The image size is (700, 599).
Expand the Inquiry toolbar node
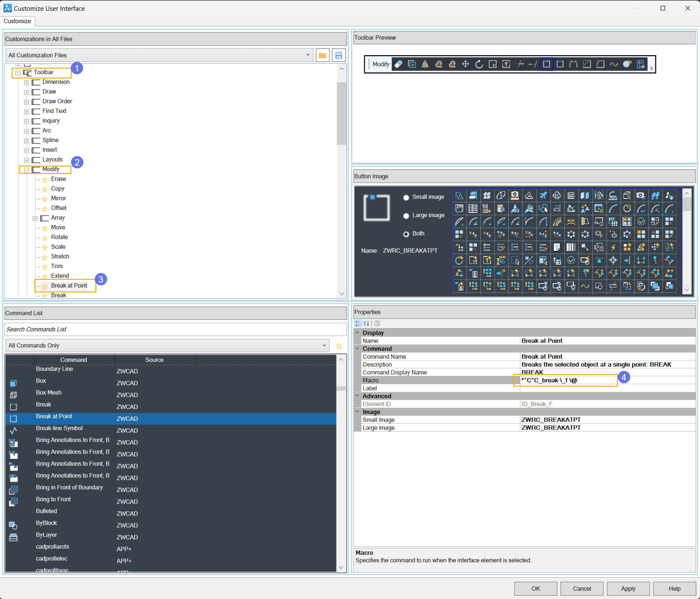coord(26,121)
